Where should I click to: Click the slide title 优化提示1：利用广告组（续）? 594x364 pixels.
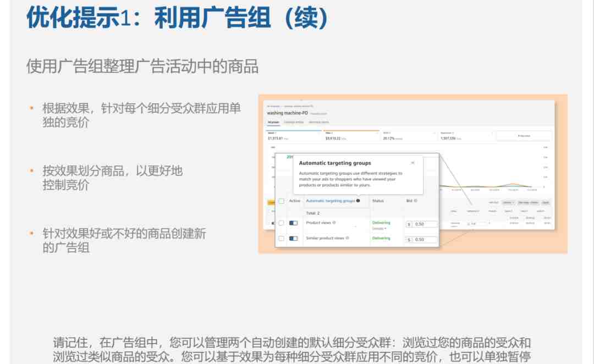point(177,18)
